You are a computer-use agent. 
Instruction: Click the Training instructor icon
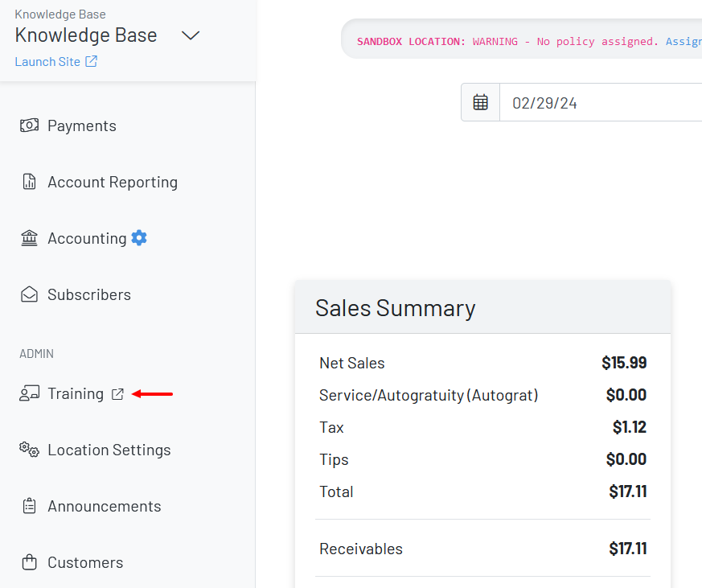(29, 393)
